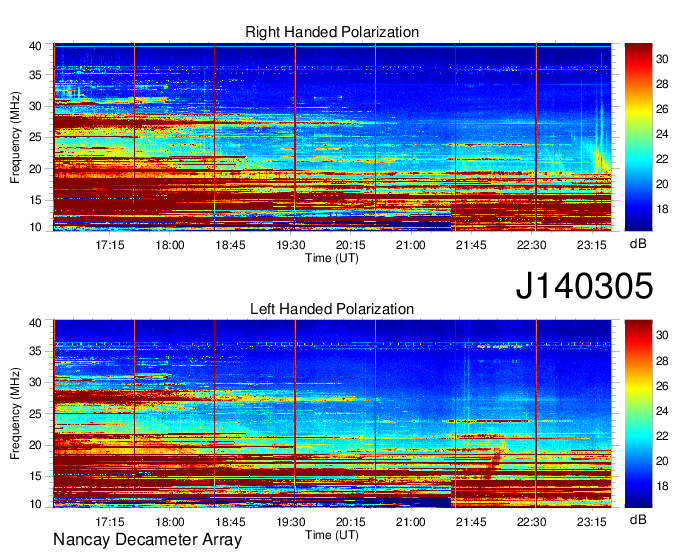
Task: Click the 22:30 tick on the top time axis
Action: coord(531,245)
